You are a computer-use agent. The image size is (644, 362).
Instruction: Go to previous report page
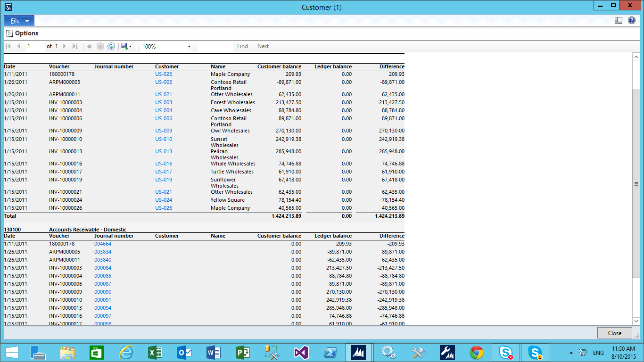click(19, 46)
